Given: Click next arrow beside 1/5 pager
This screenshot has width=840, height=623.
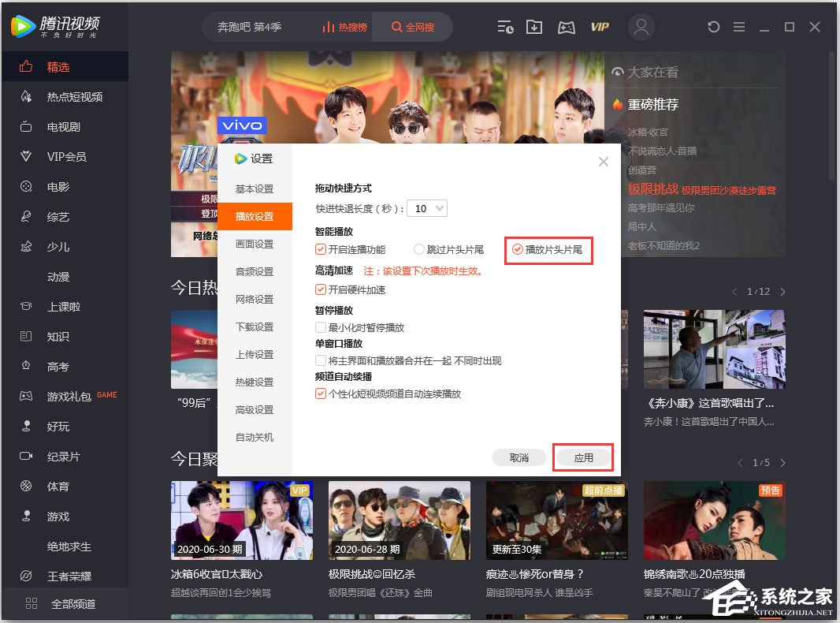Looking at the screenshot, I should 782,464.
